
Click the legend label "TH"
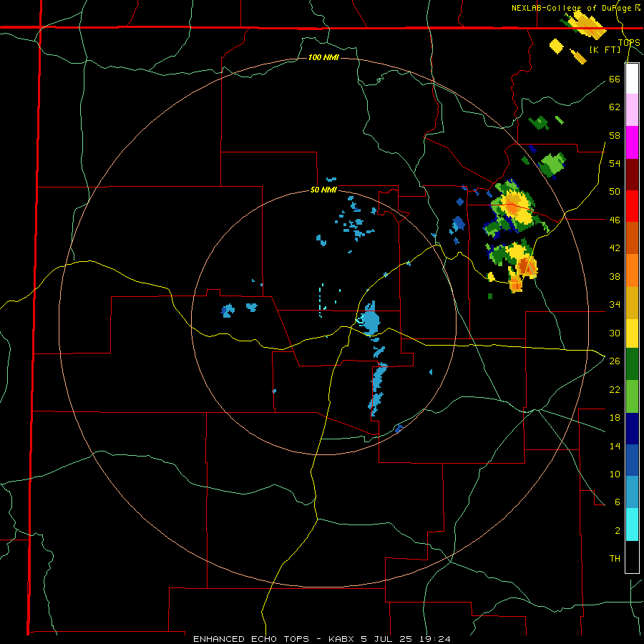[x=615, y=559]
